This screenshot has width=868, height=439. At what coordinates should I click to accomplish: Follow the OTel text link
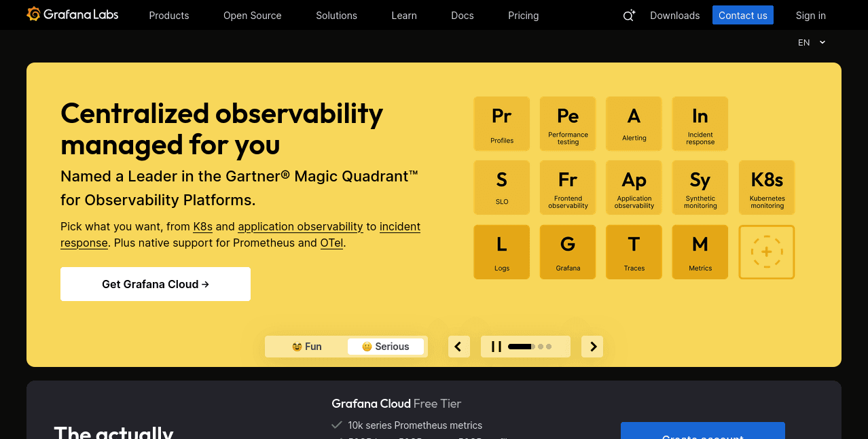point(332,243)
